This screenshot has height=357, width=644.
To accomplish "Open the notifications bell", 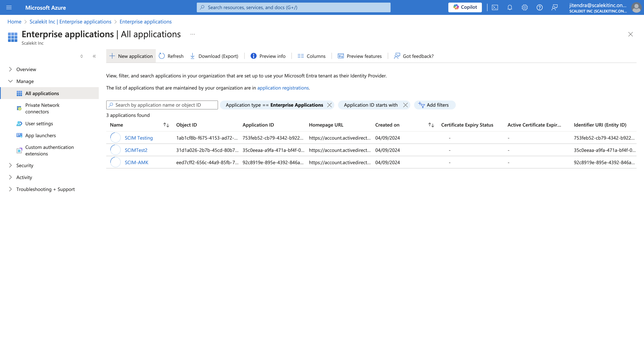I will pos(510,7).
